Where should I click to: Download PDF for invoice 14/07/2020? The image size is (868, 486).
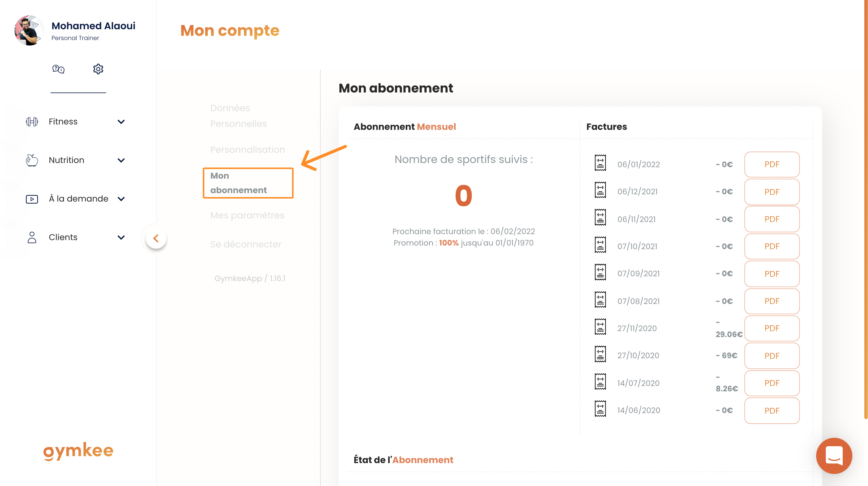click(772, 383)
